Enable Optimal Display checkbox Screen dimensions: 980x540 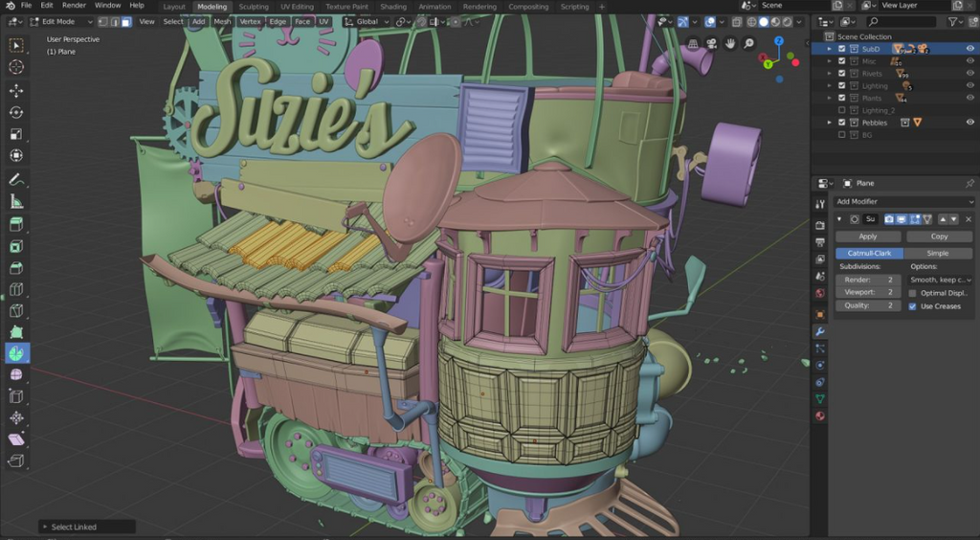(x=912, y=293)
